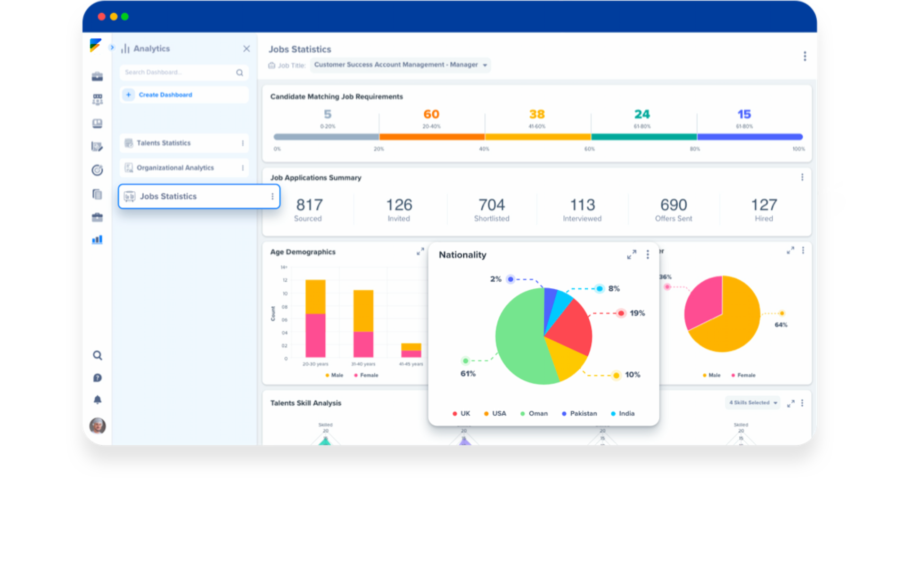Close the Analytics panel
This screenshot has width=905, height=588.
point(247,49)
